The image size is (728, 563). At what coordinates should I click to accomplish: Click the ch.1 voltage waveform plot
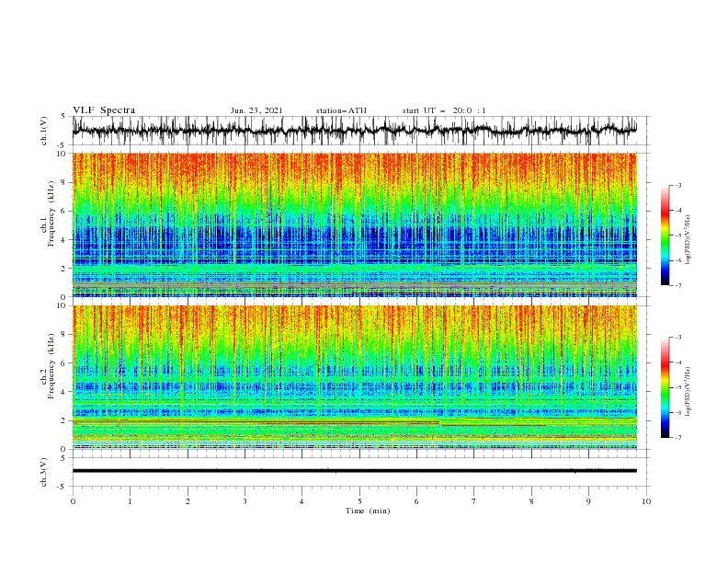tap(355, 131)
